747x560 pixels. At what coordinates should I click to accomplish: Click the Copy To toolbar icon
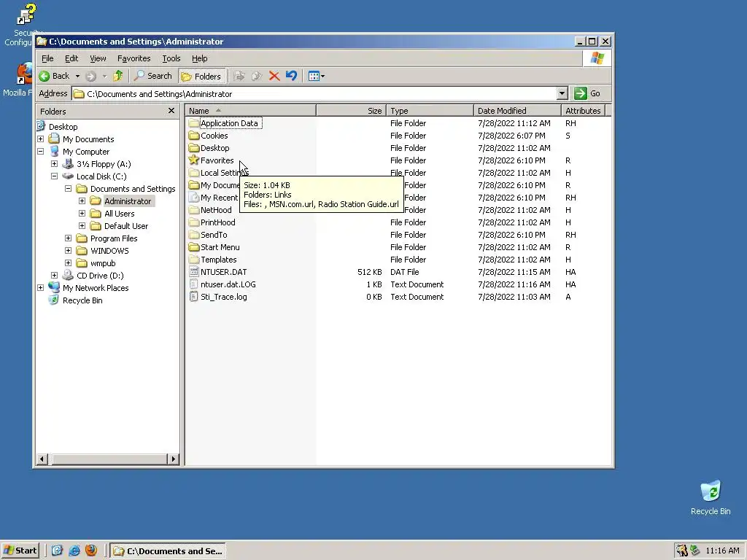[257, 76]
